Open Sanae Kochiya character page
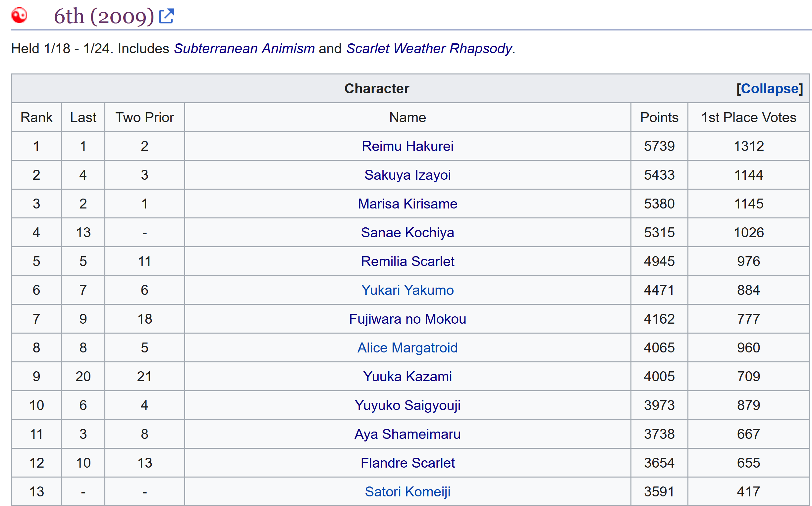The image size is (812, 506). [x=407, y=233]
